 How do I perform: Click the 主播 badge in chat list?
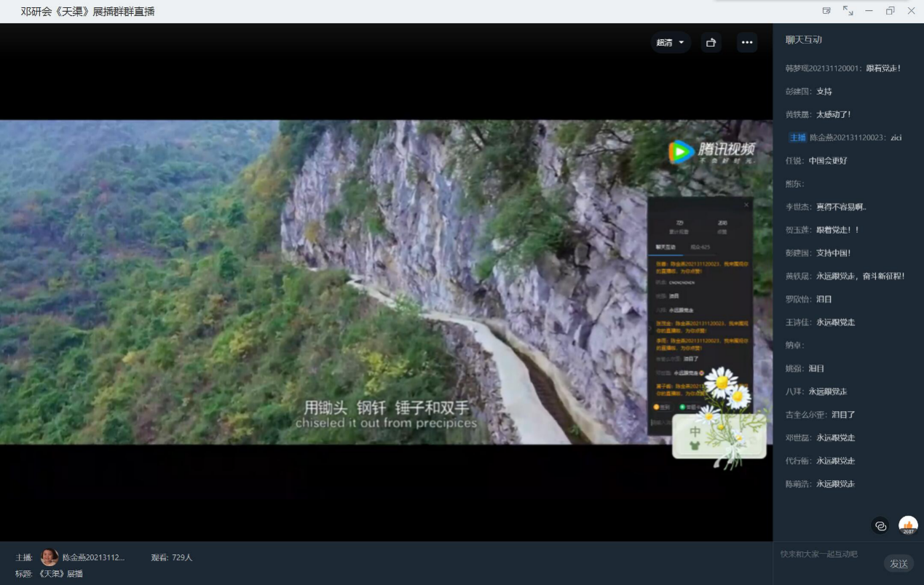tap(797, 138)
